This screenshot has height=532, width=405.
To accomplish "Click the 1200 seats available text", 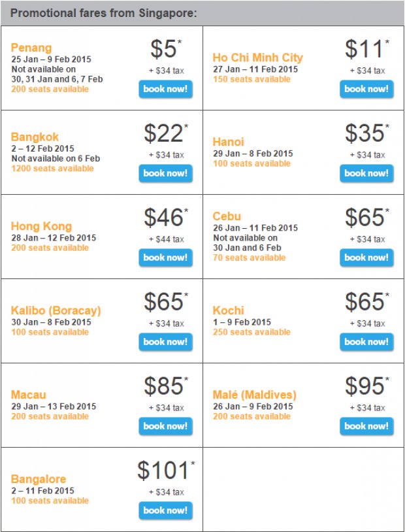I will pyautogui.click(x=52, y=169).
